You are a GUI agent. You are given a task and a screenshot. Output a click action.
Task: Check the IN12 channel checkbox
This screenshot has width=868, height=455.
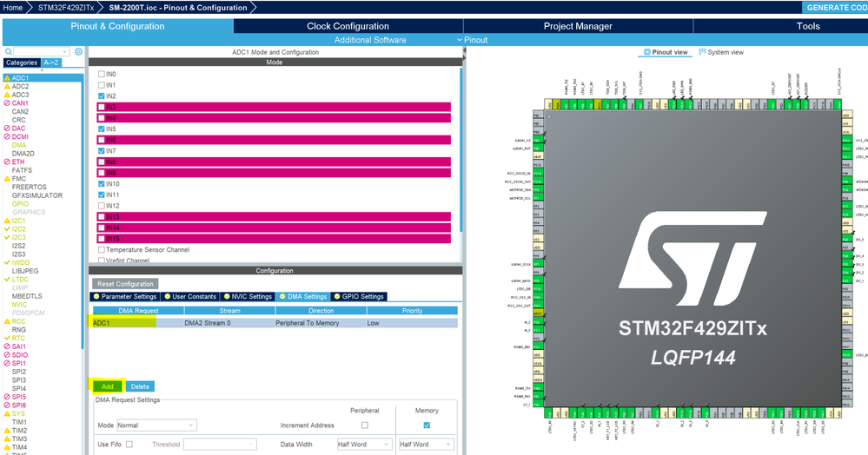click(x=102, y=206)
